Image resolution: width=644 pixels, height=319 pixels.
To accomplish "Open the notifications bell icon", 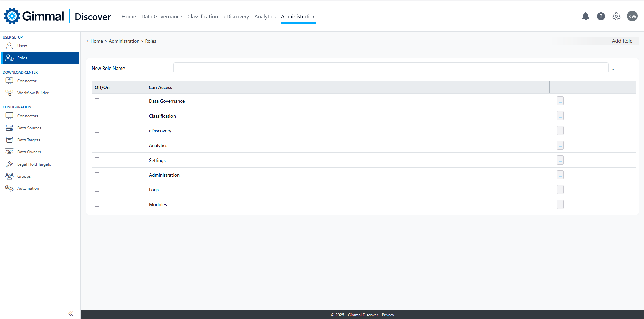I will pyautogui.click(x=585, y=16).
